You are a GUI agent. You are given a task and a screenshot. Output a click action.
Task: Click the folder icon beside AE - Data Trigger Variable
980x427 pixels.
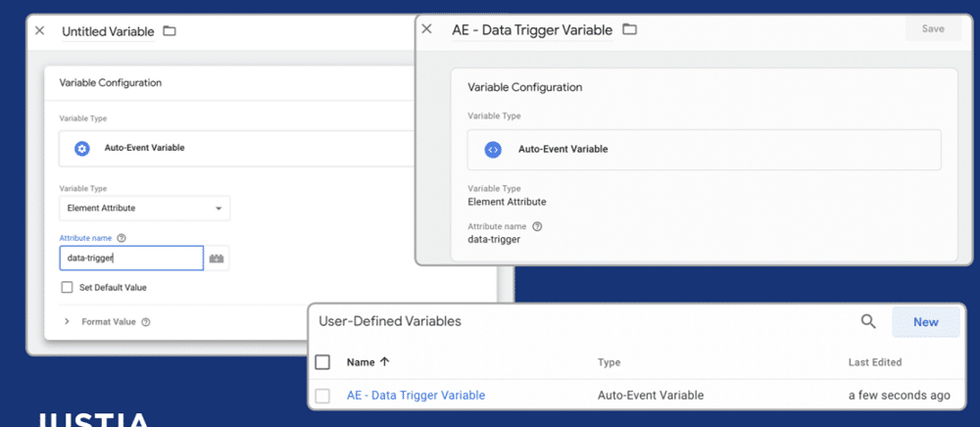tap(629, 29)
